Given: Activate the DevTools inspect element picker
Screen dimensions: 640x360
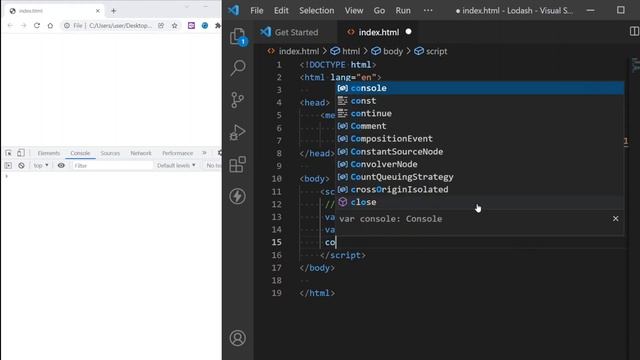Looking at the screenshot, I should 9,153.
